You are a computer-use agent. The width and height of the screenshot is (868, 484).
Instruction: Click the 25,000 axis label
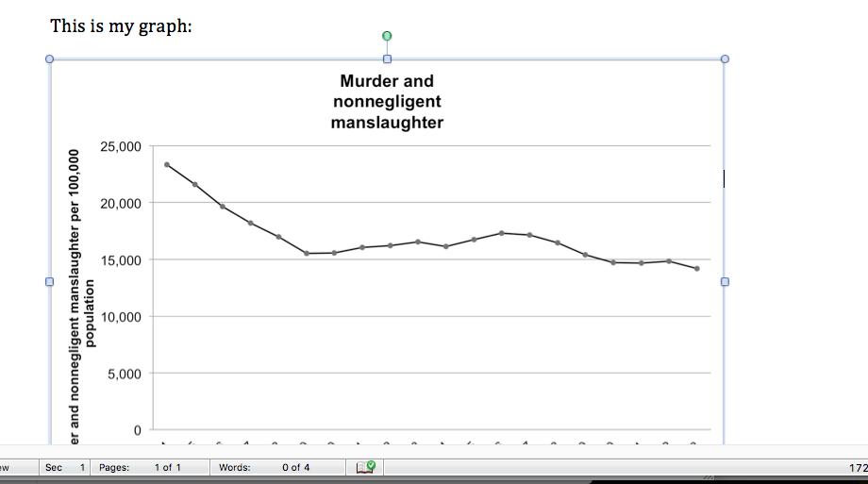pos(120,146)
